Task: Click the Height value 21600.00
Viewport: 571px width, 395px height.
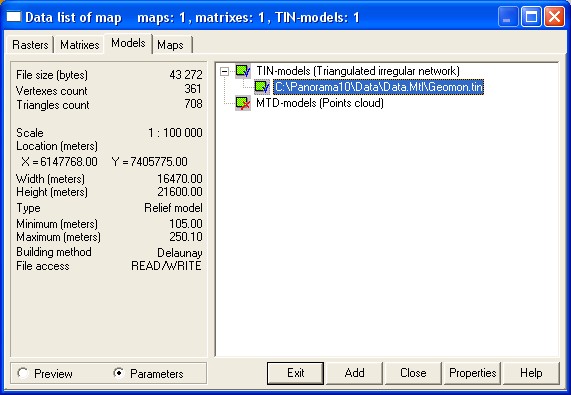Action: [x=180, y=192]
